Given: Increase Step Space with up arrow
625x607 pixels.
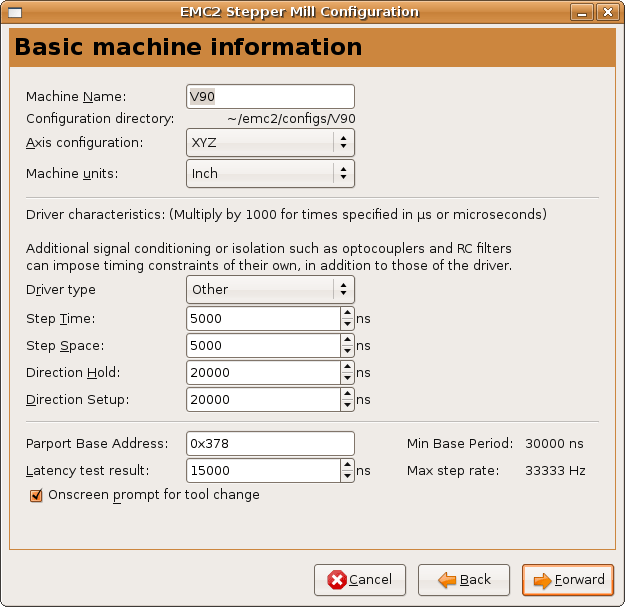Looking at the screenshot, I should tap(347, 340).
